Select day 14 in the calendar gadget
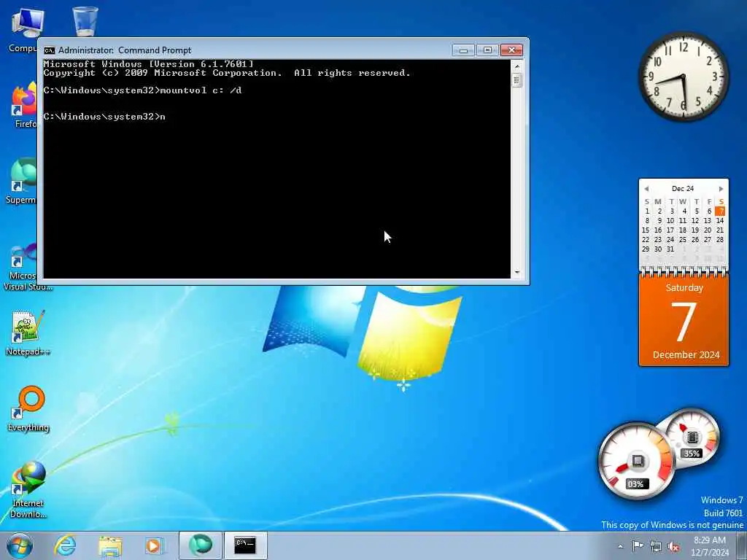 point(720,220)
